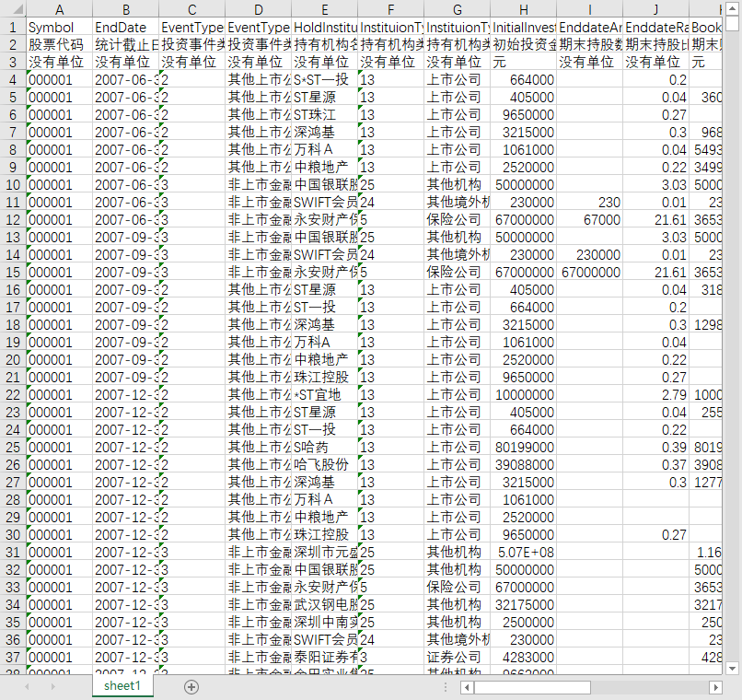This screenshot has width=742, height=700.
Task: Select 深圳中南 cell in row 35
Action: click(x=324, y=623)
